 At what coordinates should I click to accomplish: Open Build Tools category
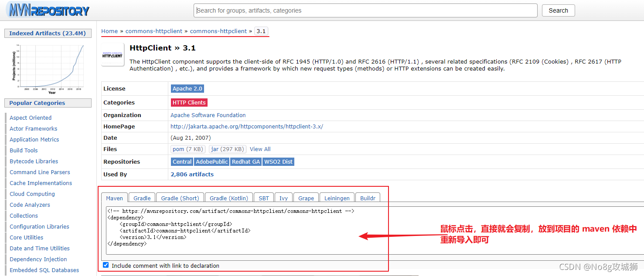(x=24, y=150)
